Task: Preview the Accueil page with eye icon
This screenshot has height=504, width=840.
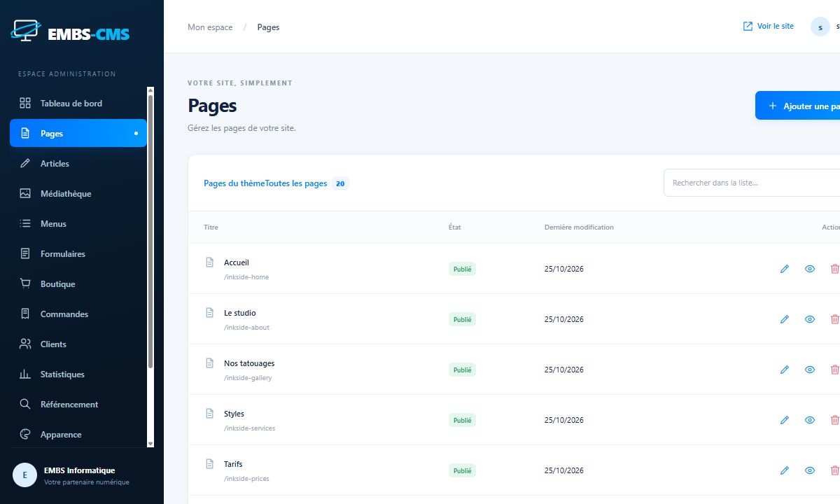Action: (810, 269)
